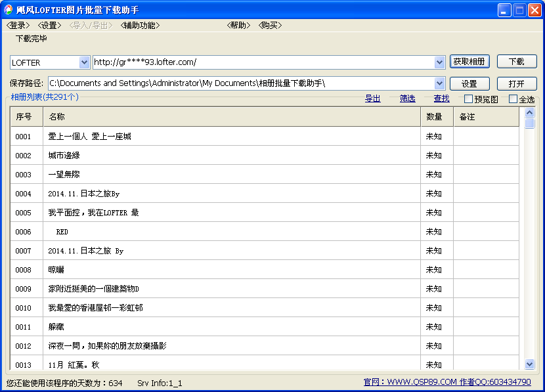This screenshot has height=392, width=545.
Task: Check the 全选 checkbox
Action: [513, 99]
